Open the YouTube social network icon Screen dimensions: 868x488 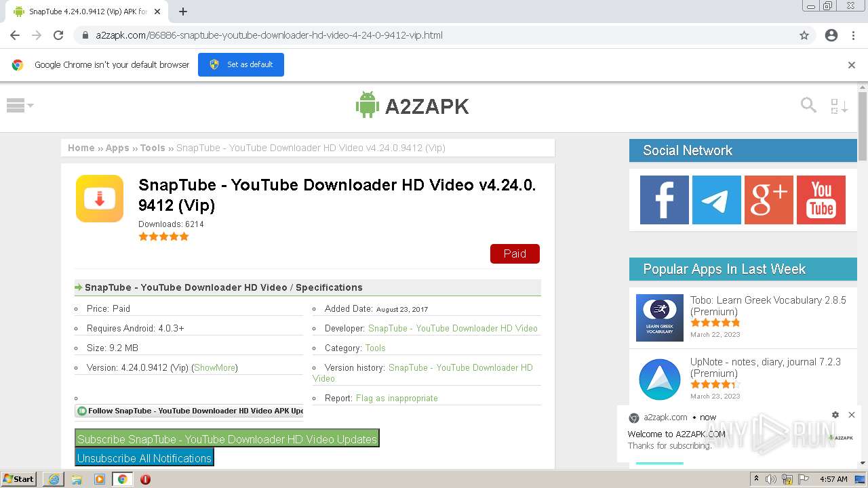click(821, 200)
